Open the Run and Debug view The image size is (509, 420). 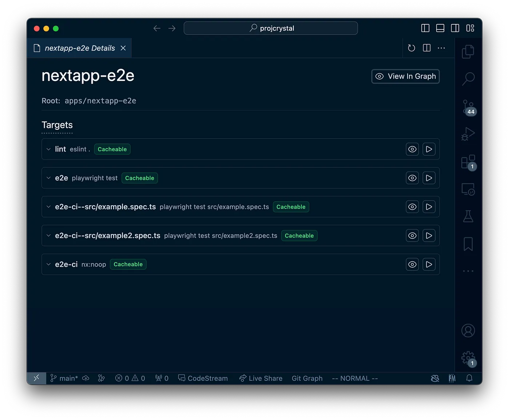tap(468, 134)
